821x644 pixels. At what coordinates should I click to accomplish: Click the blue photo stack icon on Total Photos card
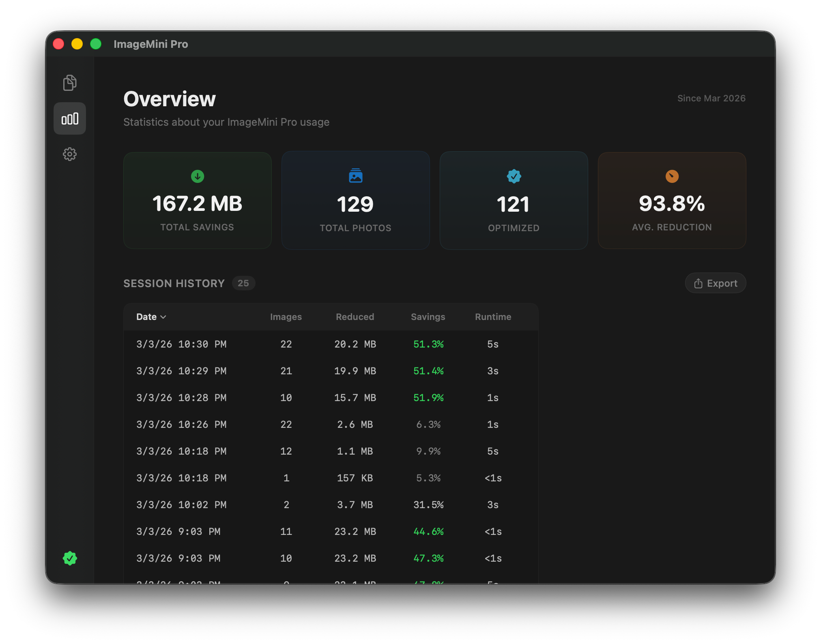tap(355, 176)
